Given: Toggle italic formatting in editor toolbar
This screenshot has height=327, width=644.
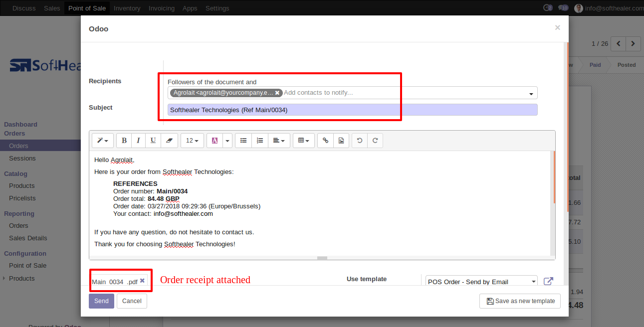Looking at the screenshot, I should pos(138,141).
